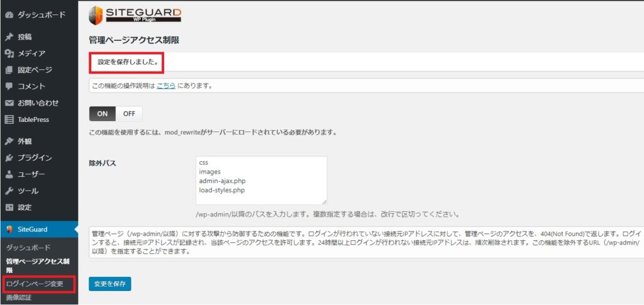Click the pushpin icon beside 投稿
644x305 pixels.
(9, 37)
